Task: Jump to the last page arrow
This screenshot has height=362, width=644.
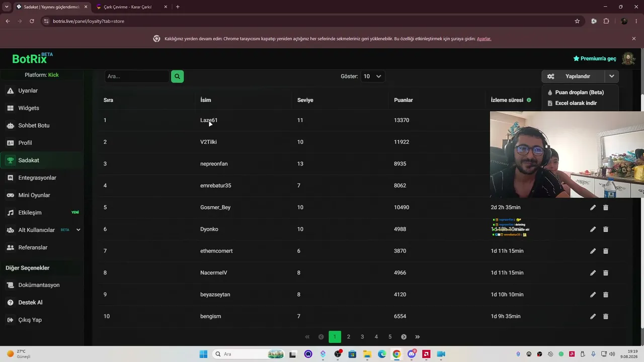Action: [x=418, y=337]
